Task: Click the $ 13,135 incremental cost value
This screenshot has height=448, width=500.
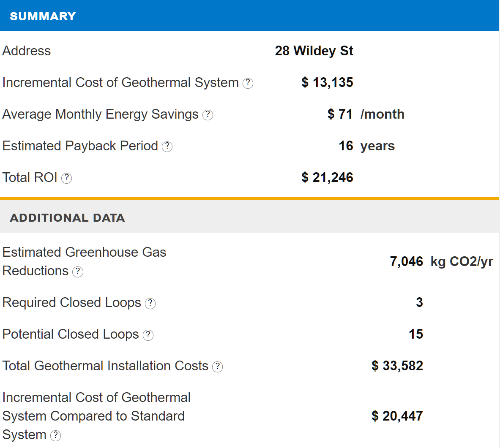Action: pos(327,82)
